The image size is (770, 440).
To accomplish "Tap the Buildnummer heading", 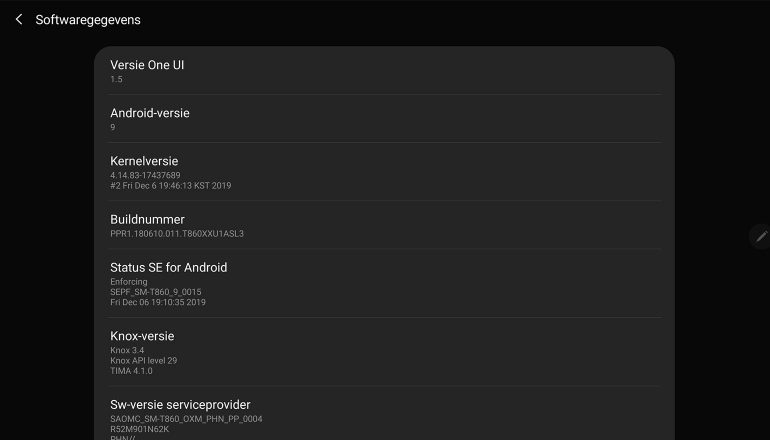I will (147, 219).
